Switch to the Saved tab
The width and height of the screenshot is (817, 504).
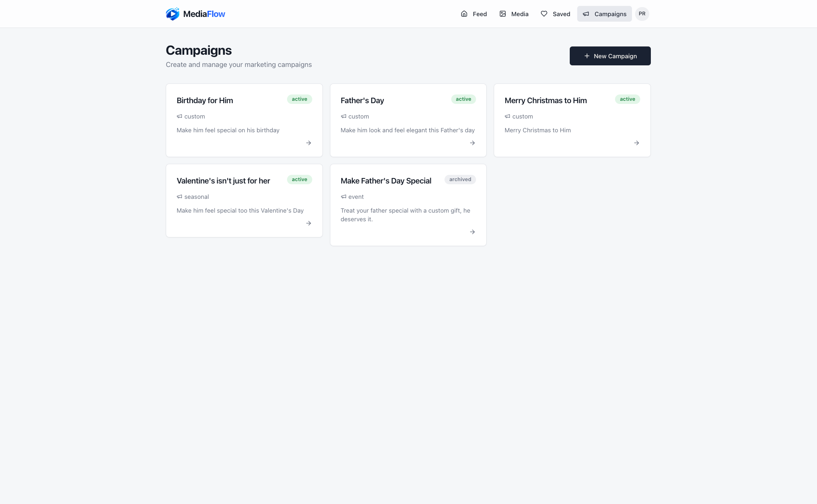coord(556,14)
